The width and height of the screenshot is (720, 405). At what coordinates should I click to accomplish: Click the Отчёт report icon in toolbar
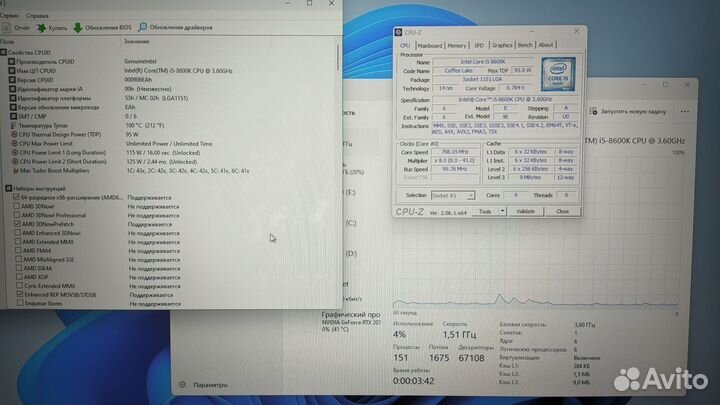point(6,28)
